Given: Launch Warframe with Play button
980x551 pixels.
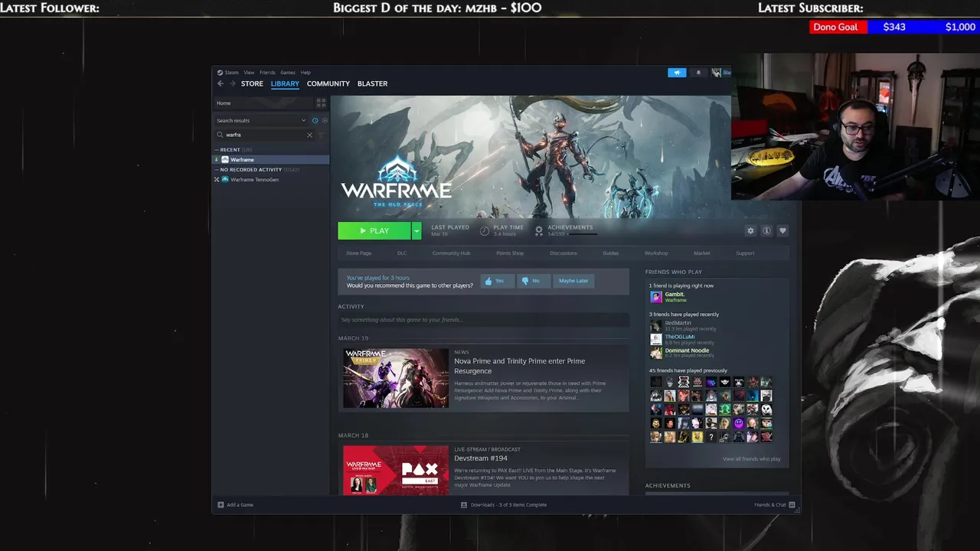Looking at the screenshot, I should [x=374, y=230].
